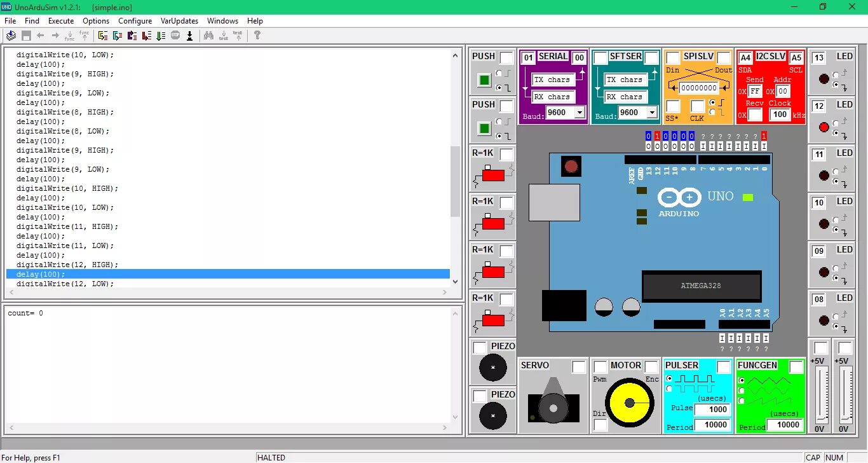The width and height of the screenshot is (868, 463).
Task: Click the count= 0 variable entry
Action: click(25, 314)
